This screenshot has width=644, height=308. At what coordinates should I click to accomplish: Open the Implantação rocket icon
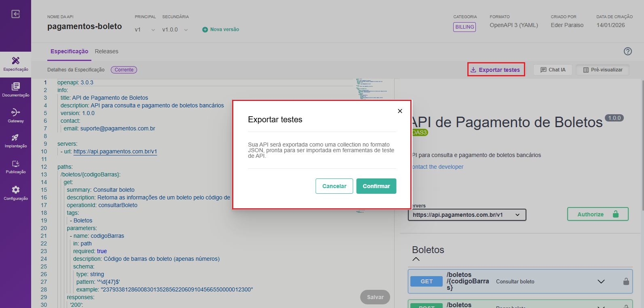15,141
